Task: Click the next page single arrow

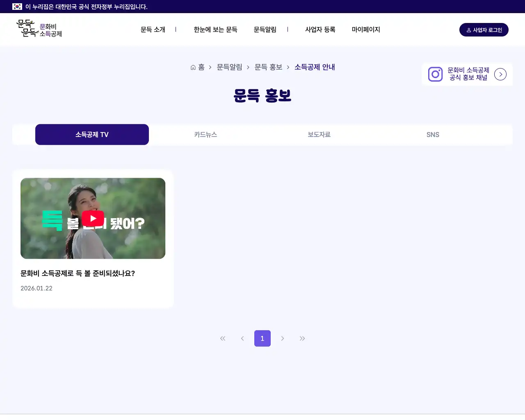Action: [283, 338]
